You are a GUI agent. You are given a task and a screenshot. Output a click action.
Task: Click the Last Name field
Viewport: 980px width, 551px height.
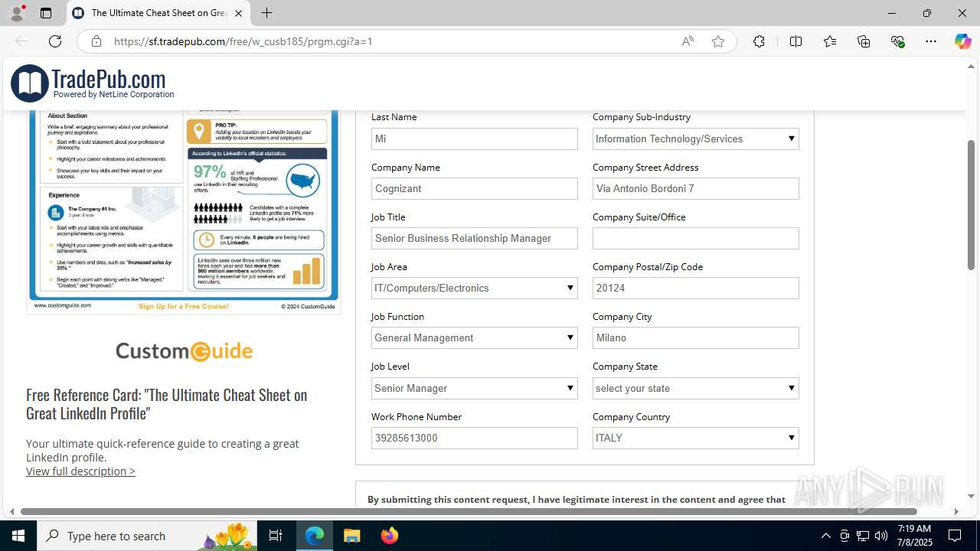click(x=474, y=139)
